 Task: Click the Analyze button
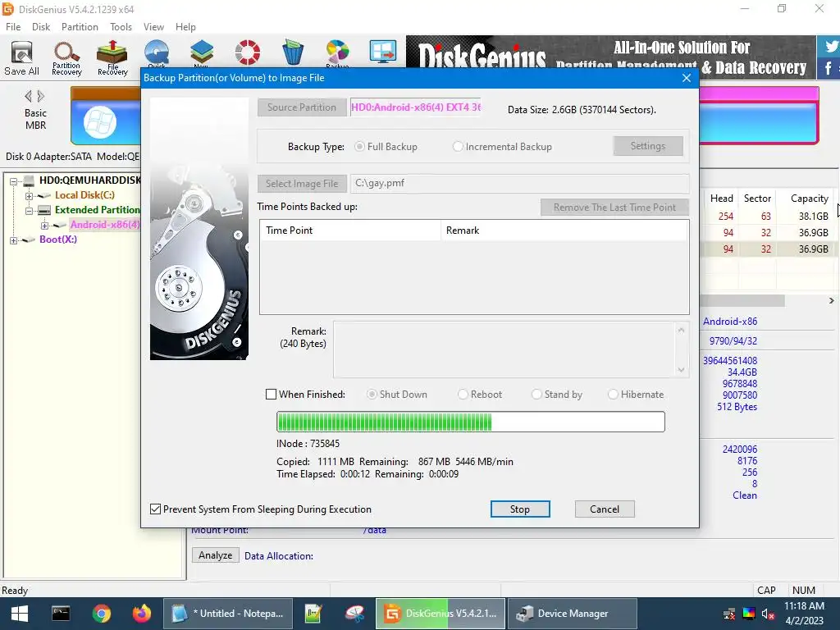(216, 555)
